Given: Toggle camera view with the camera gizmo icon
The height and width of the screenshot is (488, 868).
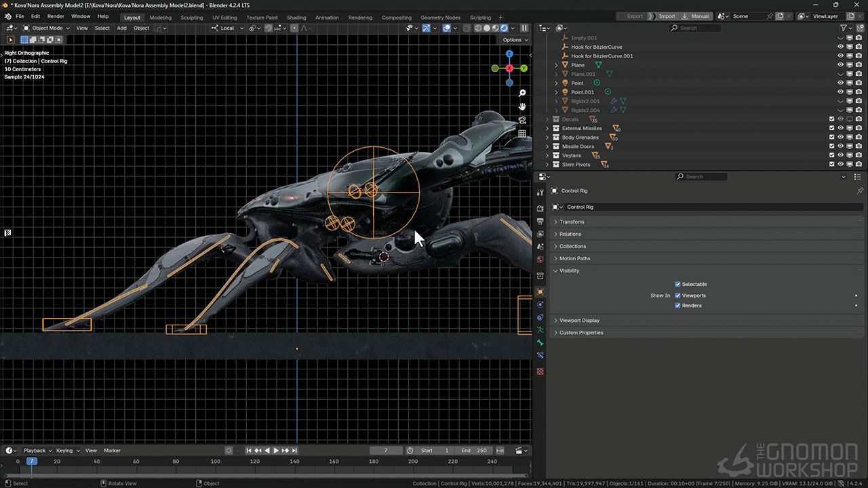Looking at the screenshot, I should pyautogui.click(x=522, y=120).
